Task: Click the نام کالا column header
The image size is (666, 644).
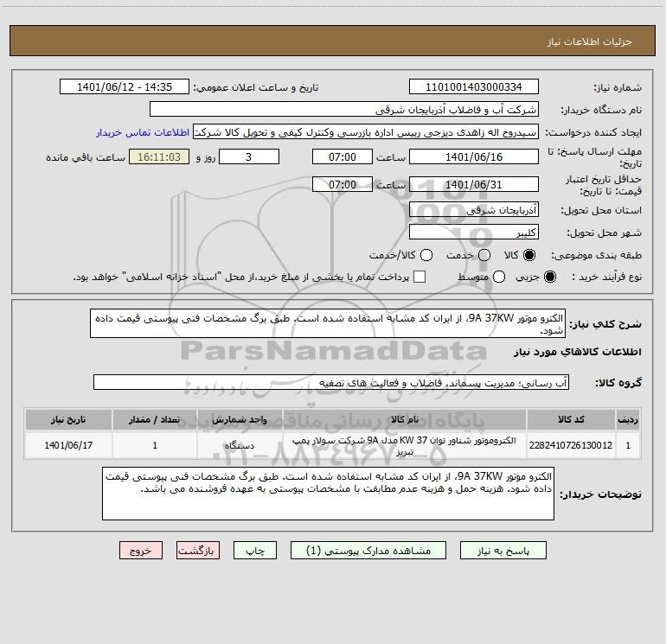Action: (405, 419)
